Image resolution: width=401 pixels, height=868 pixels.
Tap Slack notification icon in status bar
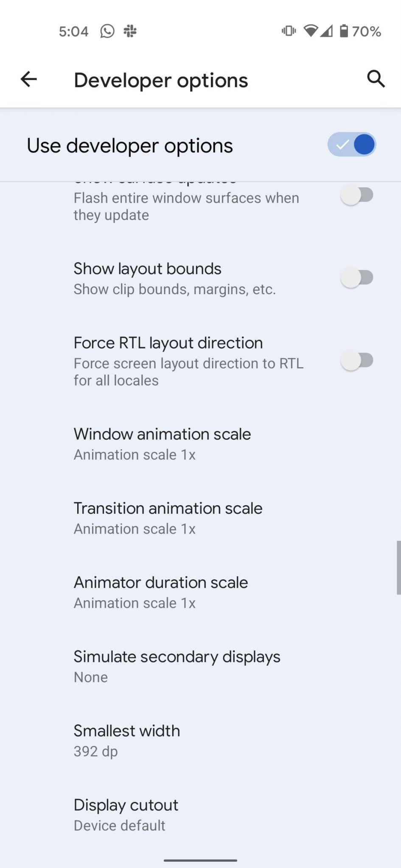click(x=130, y=31)
